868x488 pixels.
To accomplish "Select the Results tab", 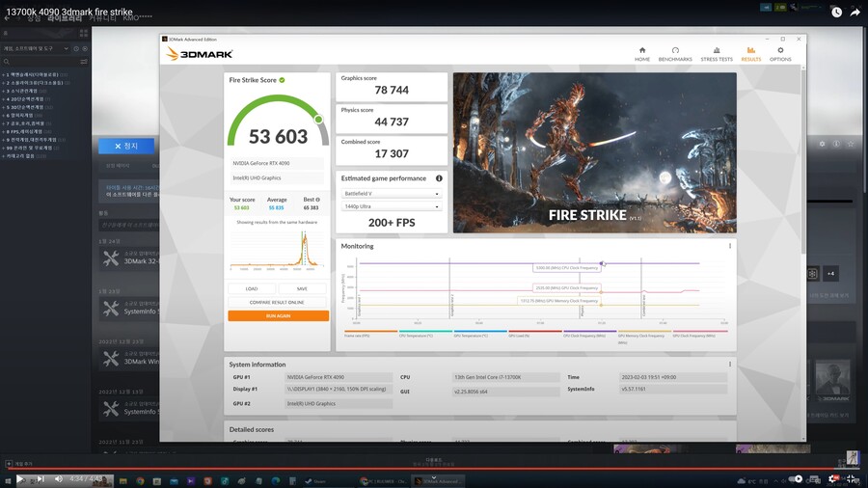I will (x=750, y=54).
